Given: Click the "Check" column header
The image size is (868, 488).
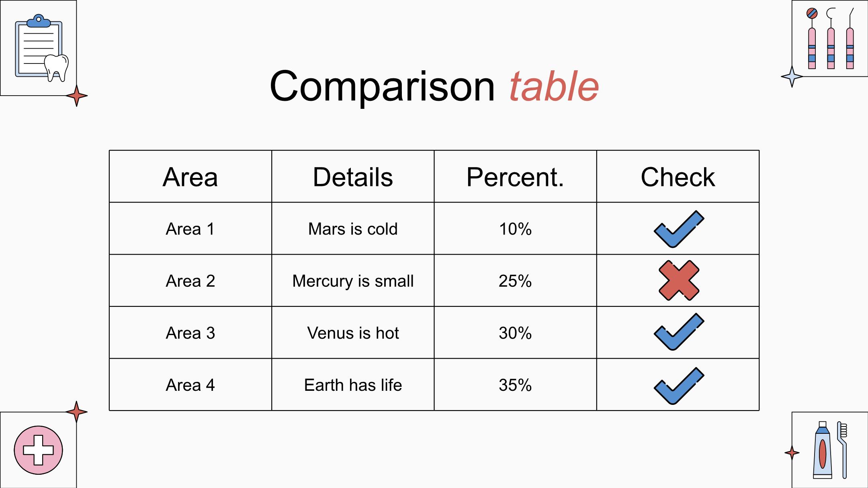Looking at the screenshot, I should pyautogui.click(x=678, y=177).
